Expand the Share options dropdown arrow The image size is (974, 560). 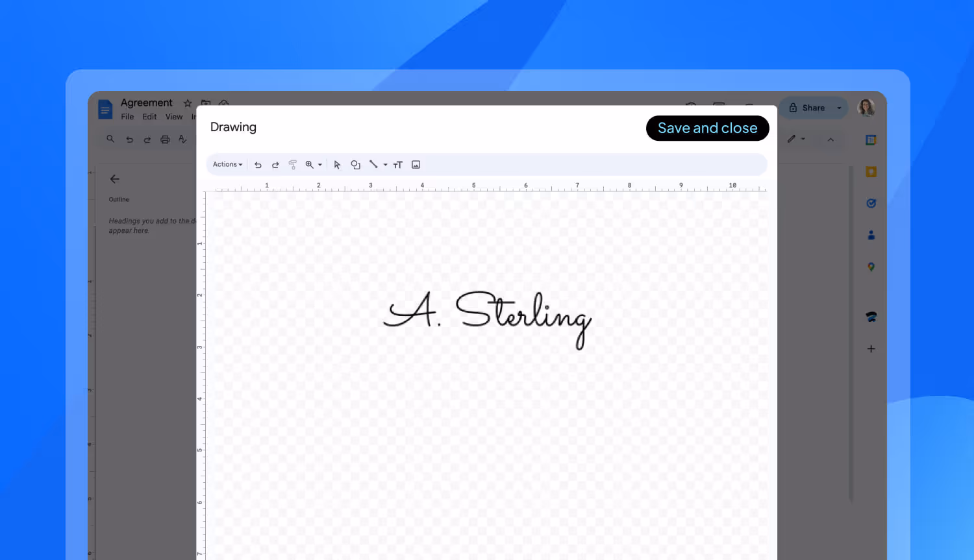(839, 108)
